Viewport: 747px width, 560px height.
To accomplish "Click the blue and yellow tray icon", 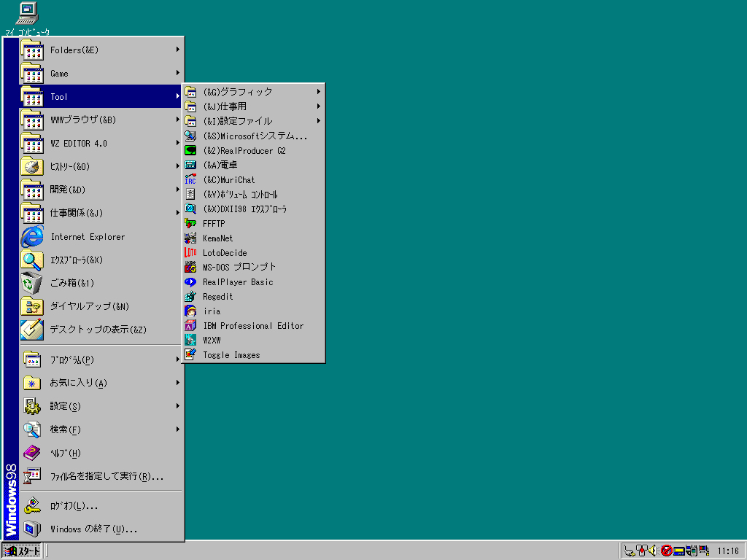I will coord(679,551).
